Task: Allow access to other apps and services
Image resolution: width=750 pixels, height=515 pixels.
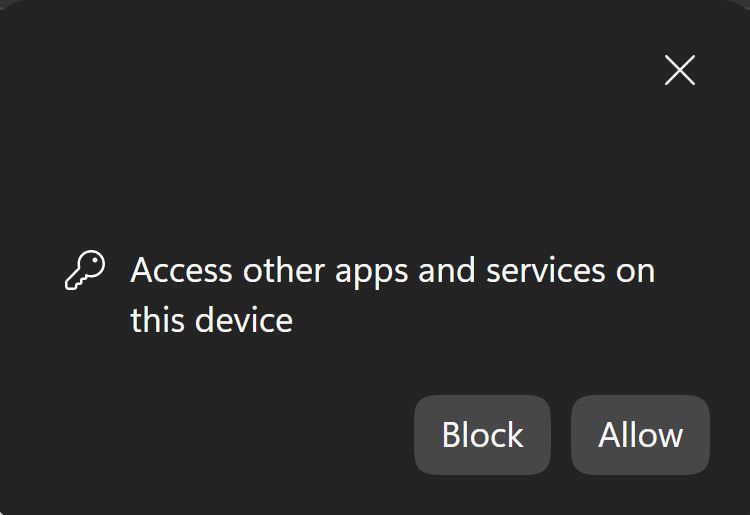Action: [x=640, y=435]
